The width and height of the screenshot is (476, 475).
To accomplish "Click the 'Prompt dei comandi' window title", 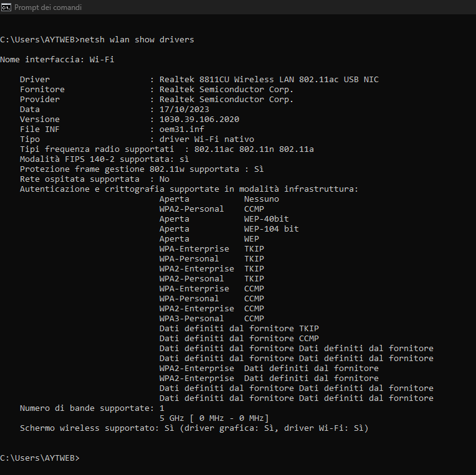I will point(48,7).
